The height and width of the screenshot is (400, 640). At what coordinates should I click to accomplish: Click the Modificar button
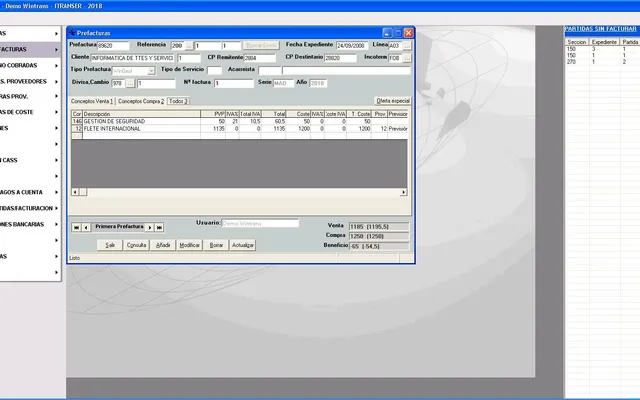coord(189,245)
